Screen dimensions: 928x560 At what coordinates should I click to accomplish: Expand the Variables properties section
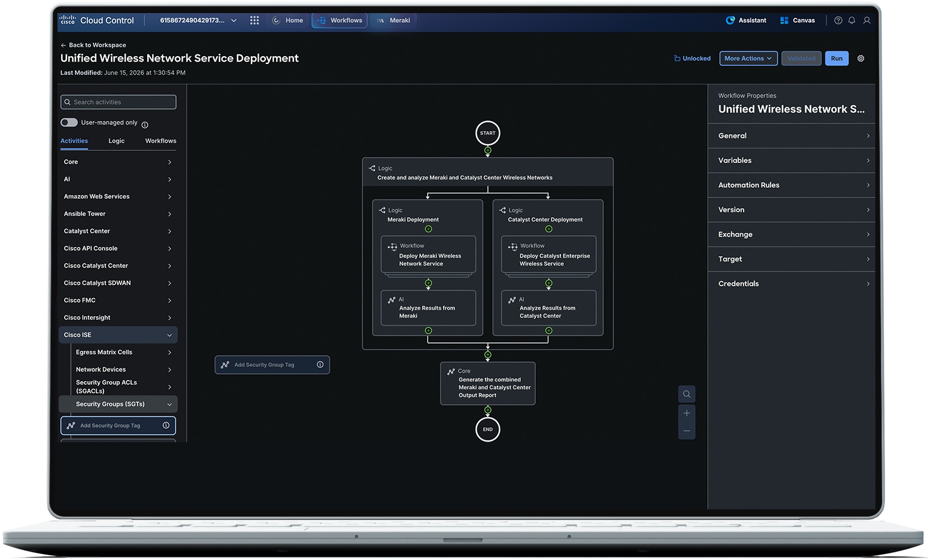coord(791,160)
